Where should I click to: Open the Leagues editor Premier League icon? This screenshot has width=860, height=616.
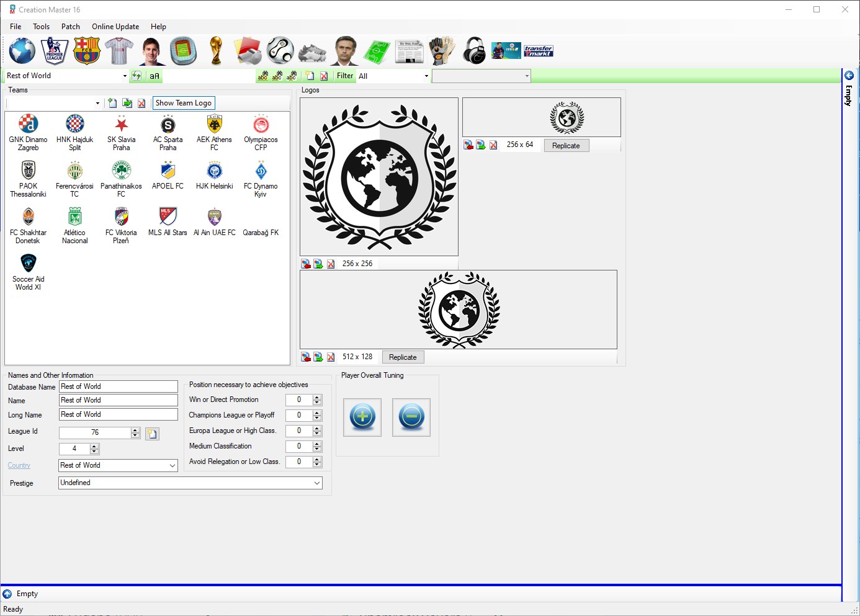(55, 51)
